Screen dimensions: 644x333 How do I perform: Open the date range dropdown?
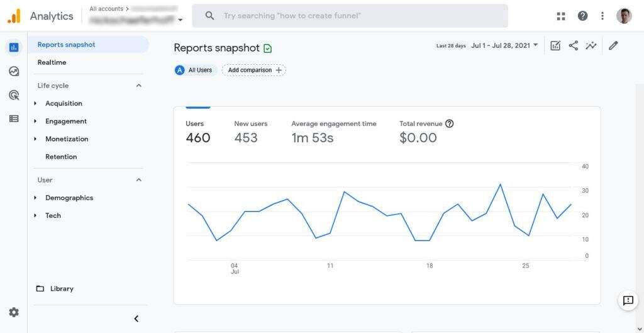click(504, 45)
